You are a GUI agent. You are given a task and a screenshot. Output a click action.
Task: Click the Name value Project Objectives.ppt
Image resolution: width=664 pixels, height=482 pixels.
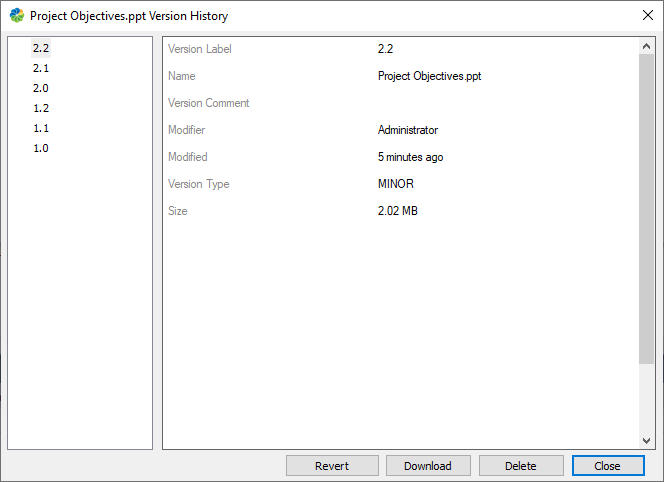click(430, 76)
